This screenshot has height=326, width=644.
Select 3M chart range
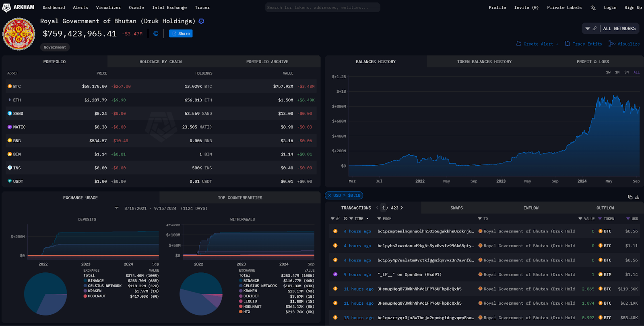[x=626, y=73]
